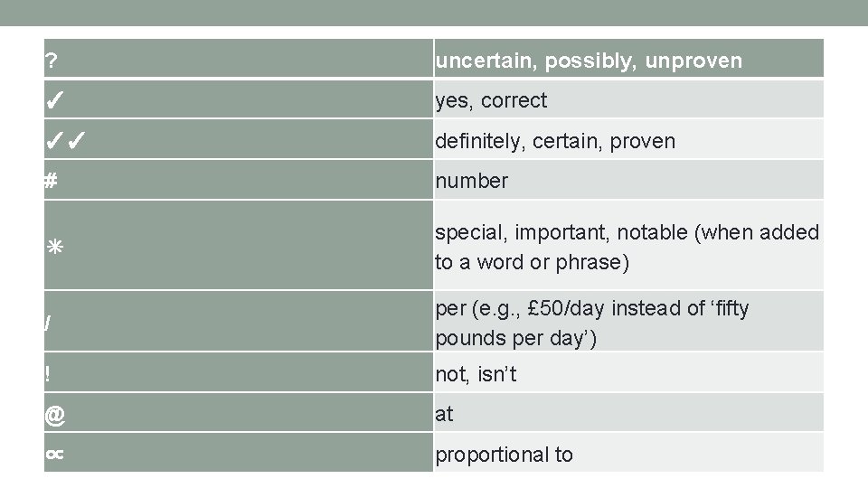
Task: Click the 'uncertain, possibly, unproven' text
Action: coord(588,61)
